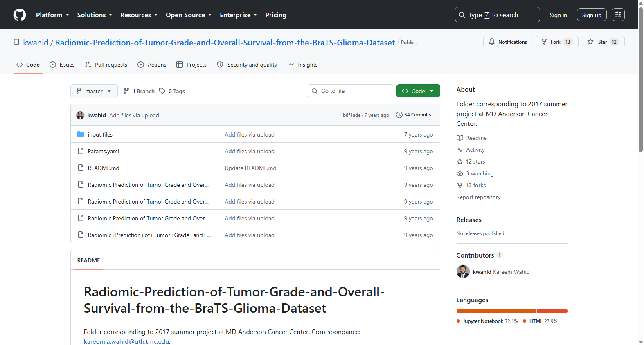This screenshot has height=345, width=644.
Task: Select the README tab heading
Action: (x=88, y=260)
